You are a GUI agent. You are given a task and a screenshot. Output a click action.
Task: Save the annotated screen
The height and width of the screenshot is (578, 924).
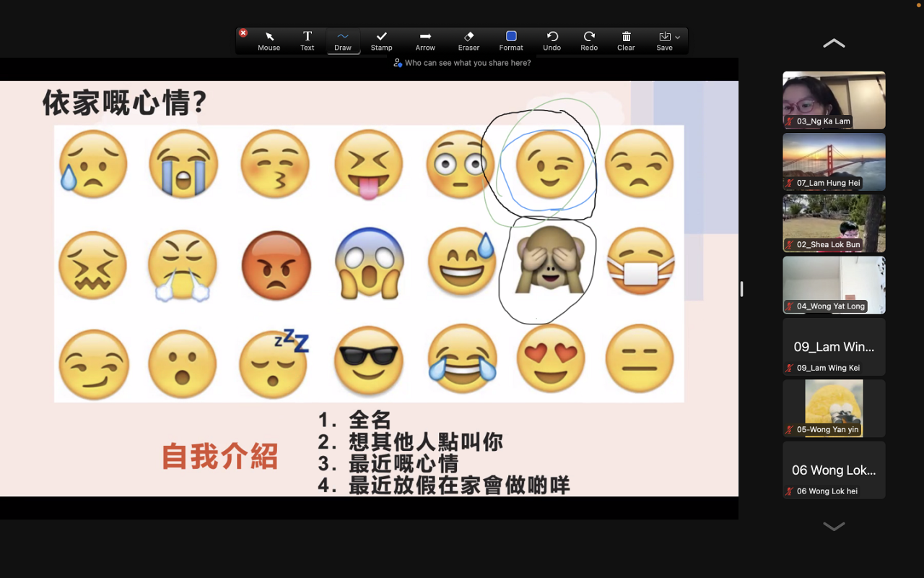664,41
